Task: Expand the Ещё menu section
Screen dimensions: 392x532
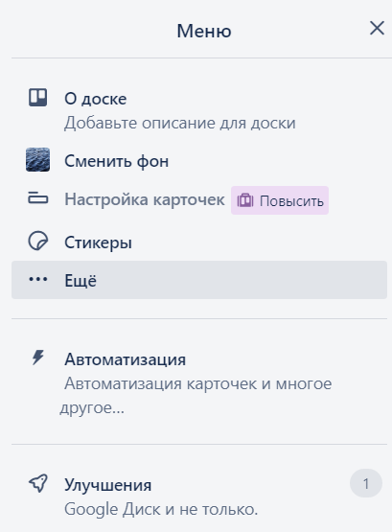Action: pyautogui.click(x=199, y=280)
